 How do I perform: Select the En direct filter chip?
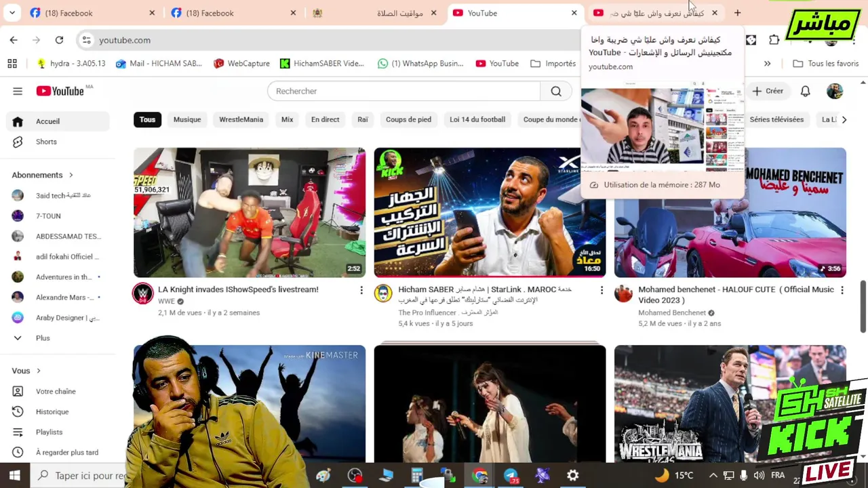click(x=325, y=119)
